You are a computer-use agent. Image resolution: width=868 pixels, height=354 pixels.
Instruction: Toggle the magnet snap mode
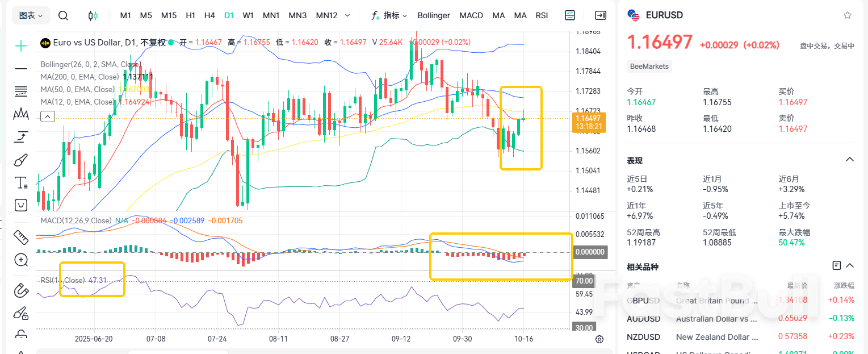point(21,290)
